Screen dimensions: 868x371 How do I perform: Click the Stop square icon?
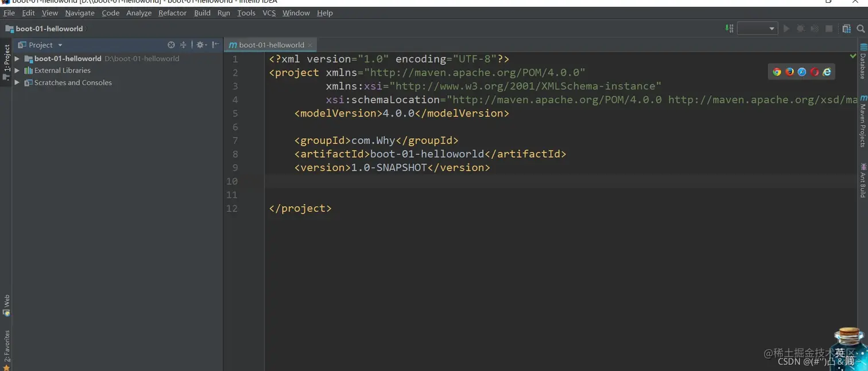829,28
